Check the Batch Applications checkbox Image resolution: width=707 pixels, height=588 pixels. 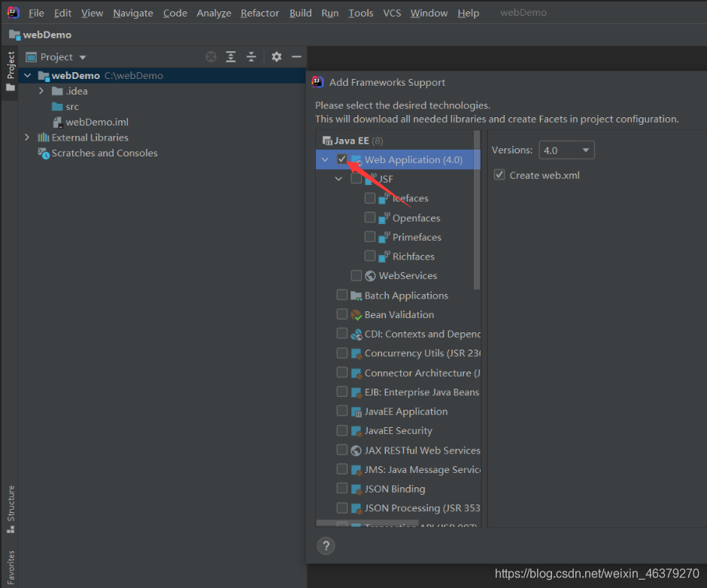(x=341, y=295)
